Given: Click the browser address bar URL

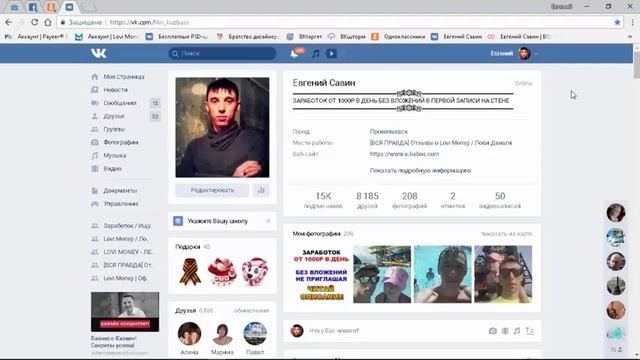Looking at the screenshot, I should (149, 22).
